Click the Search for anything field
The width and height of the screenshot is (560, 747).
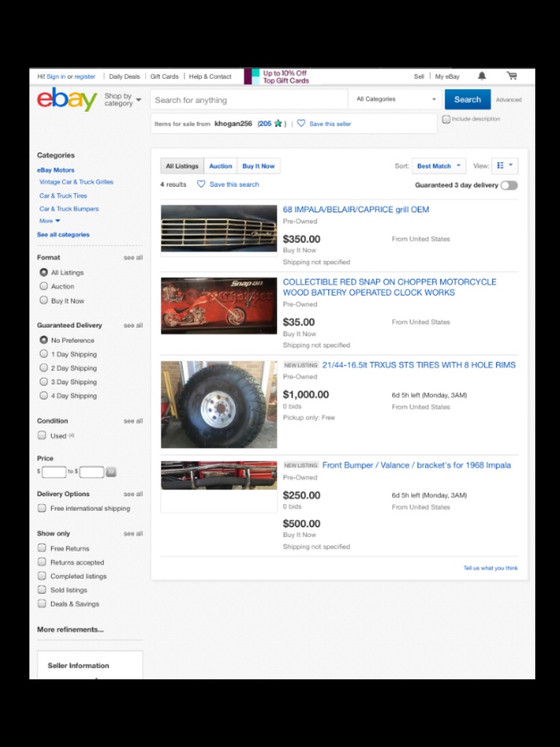click(x=249, y=99)
